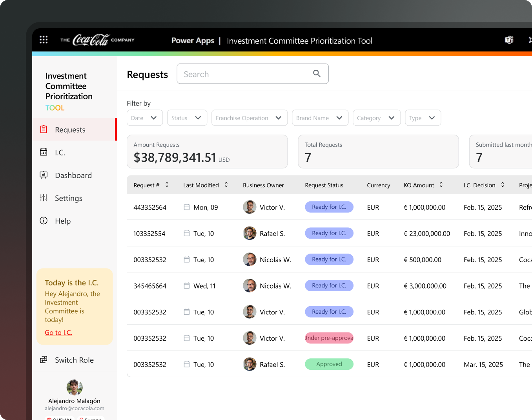The height and width of the screenshot is (420, 532).
Task: Sort by Request # arrows
Action: pyautogui.click(x=167, y=184)
